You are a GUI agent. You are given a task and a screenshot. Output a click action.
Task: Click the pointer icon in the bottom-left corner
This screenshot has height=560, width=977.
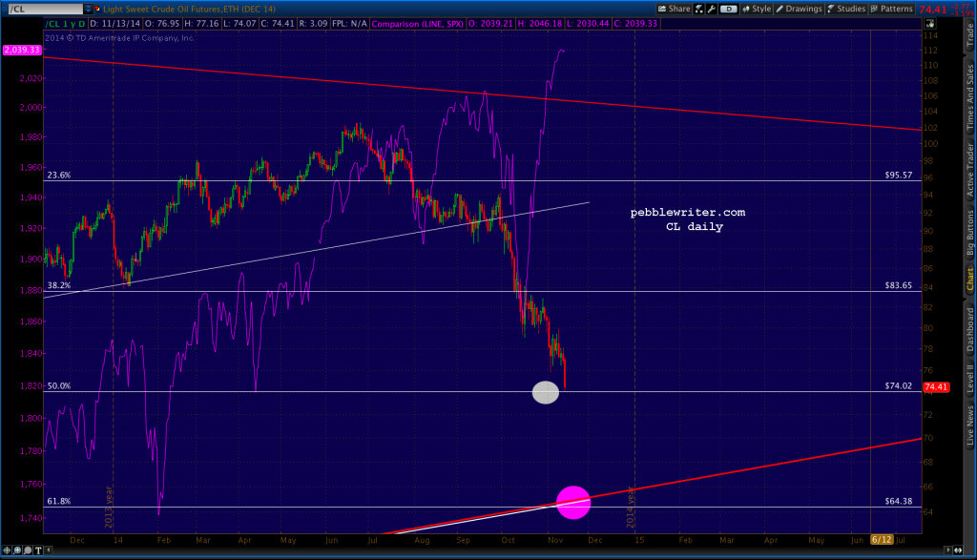pyautogui.click(x=7, y=551)
